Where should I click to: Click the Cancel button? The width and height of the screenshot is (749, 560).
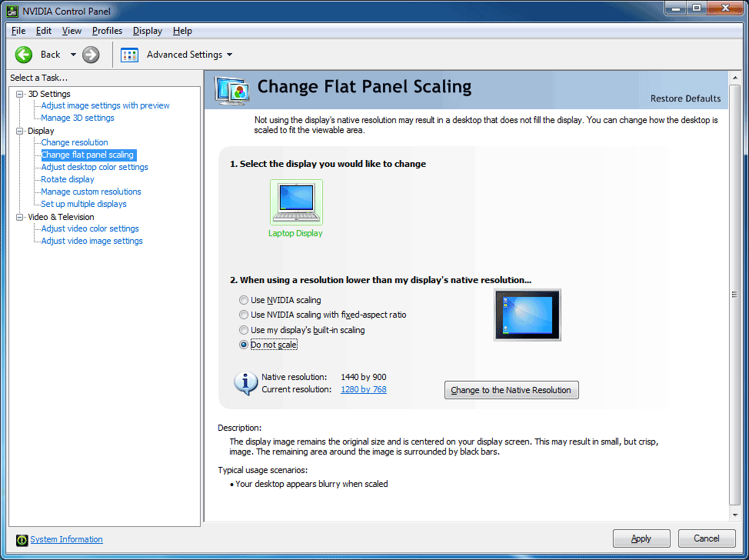[707, 538]
